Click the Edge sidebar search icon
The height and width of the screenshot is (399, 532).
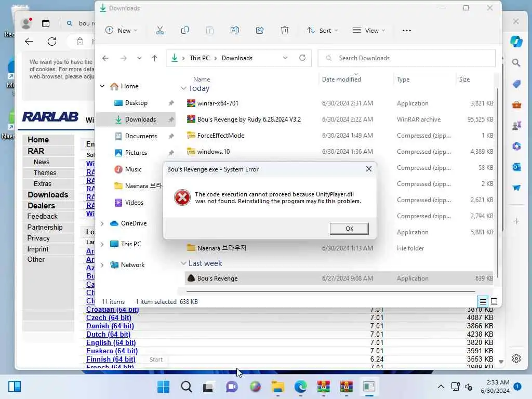tap(516, 63)
